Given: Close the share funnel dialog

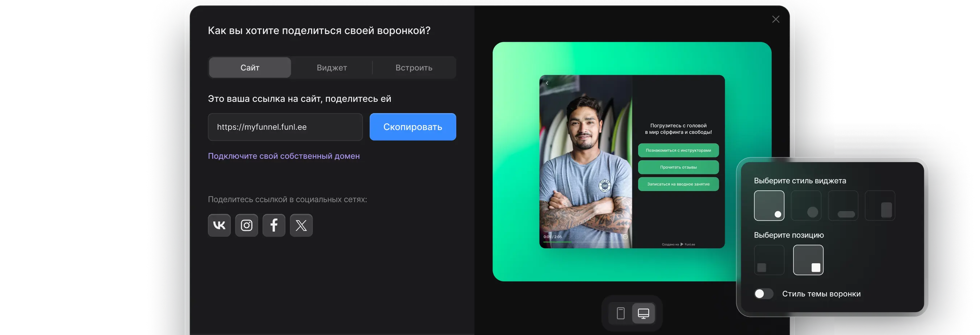Looking at the screenshot, I should 776,20.
